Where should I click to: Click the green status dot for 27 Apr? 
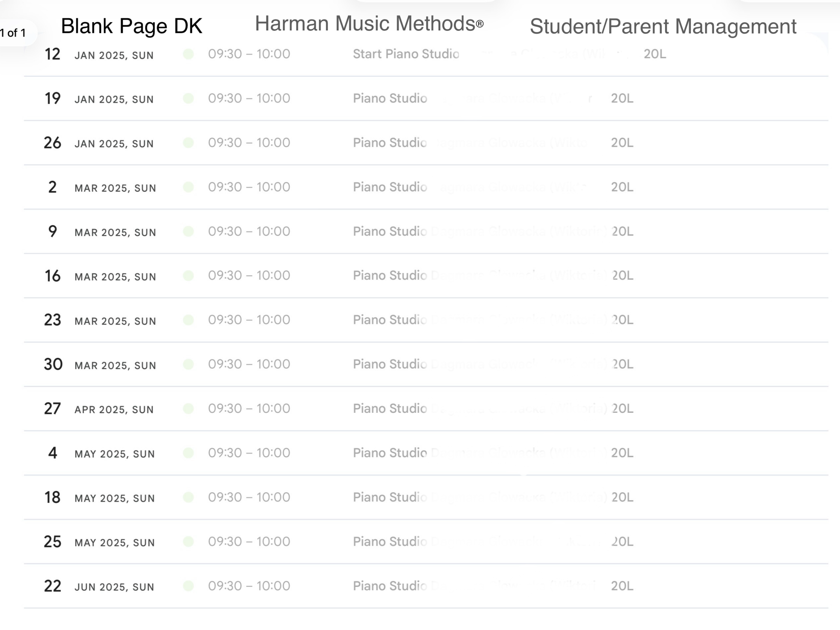click(x=188, y=408)
